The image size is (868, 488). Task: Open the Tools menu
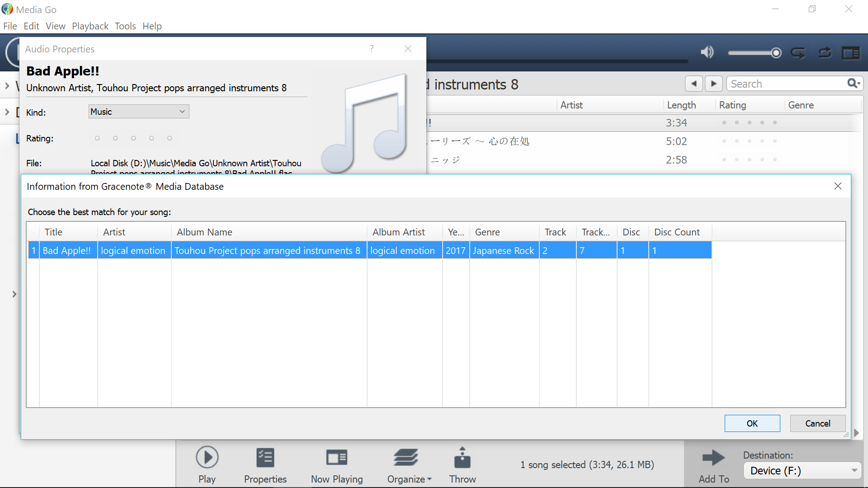coord(125,26)
